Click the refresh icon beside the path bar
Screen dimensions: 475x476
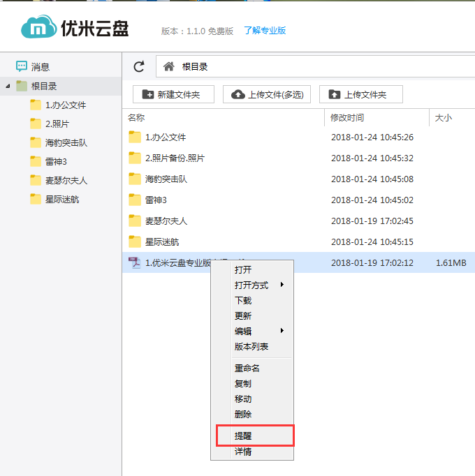click(139, 66)
